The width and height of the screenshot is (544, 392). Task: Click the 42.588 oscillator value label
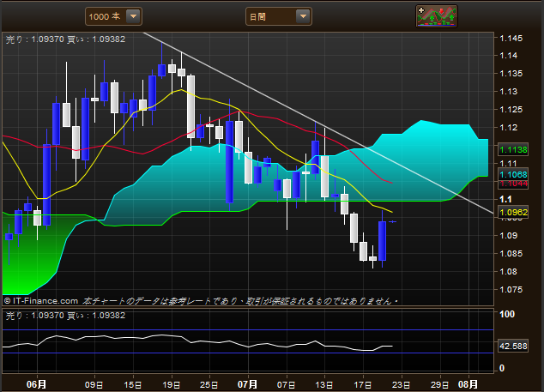click(x=513, y=346)
